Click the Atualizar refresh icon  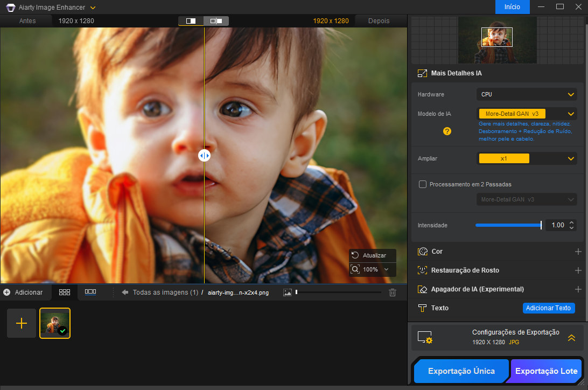[x=355, y=255]
